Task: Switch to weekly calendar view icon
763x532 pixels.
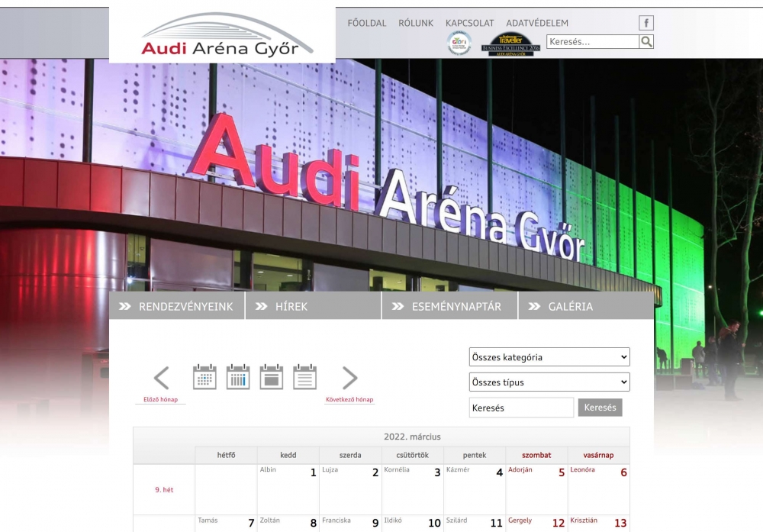Action: 238,377
